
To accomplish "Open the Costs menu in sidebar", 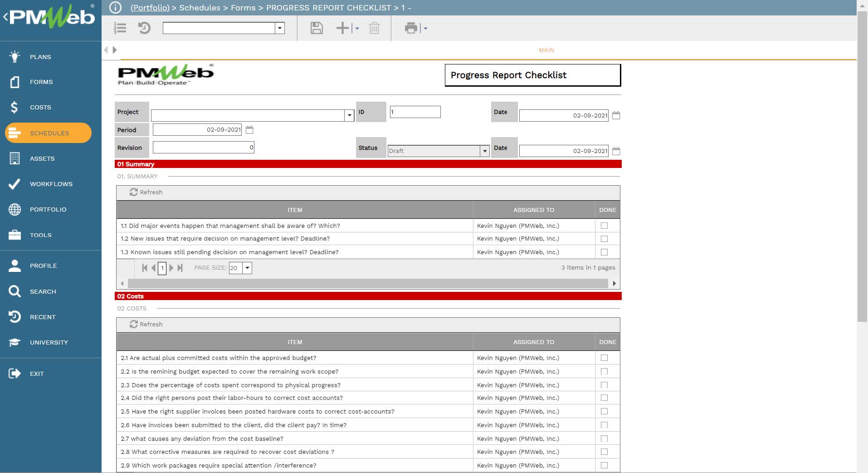I will pos(40,108).
